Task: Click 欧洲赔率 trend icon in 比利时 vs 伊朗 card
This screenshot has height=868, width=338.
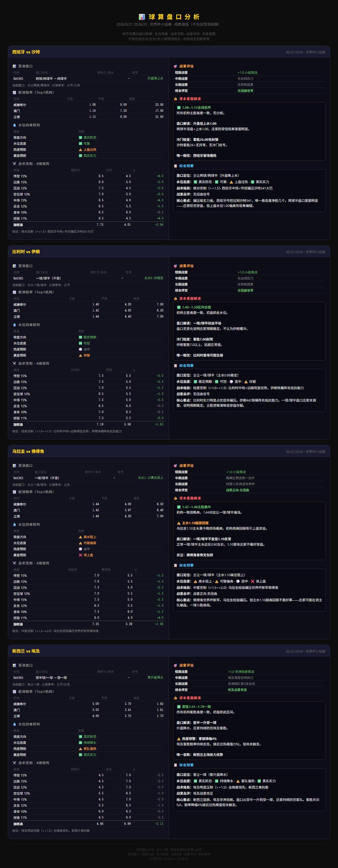Action: point(14,292)
